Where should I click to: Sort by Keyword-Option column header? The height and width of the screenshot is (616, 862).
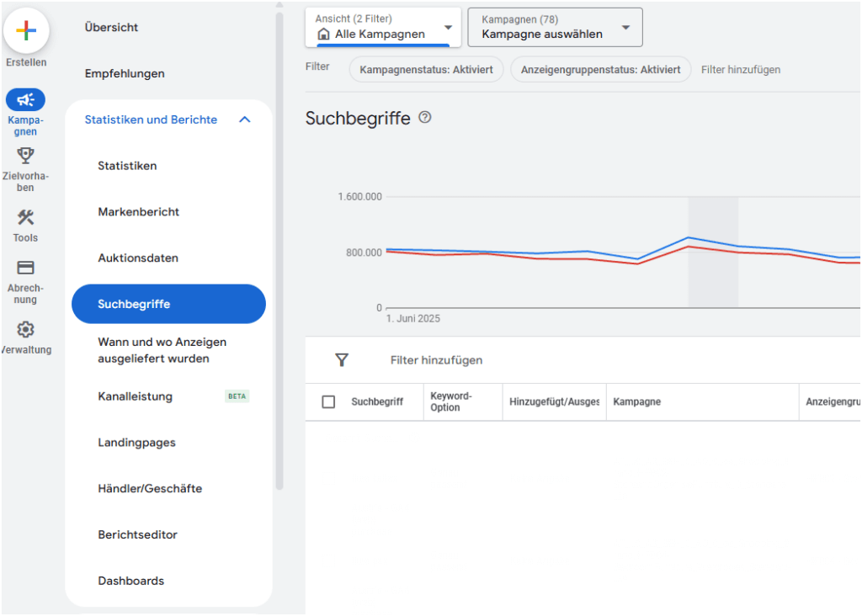(x=451, y=401)
